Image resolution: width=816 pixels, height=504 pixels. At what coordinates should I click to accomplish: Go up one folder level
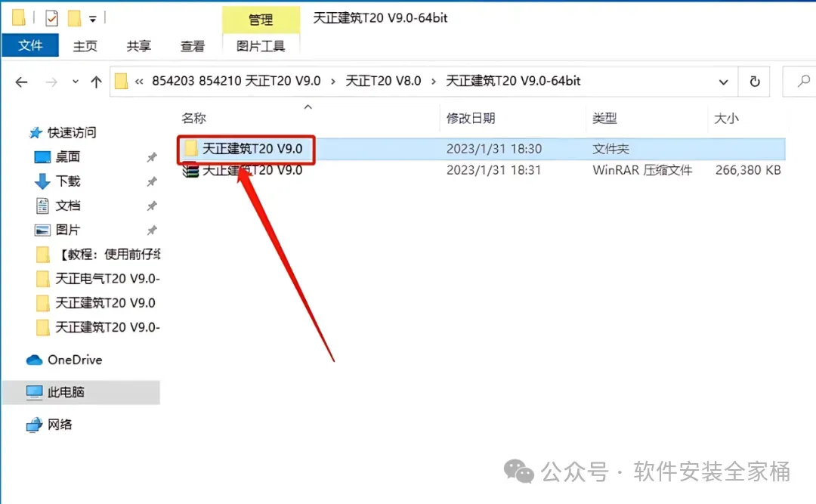(96, 82)
